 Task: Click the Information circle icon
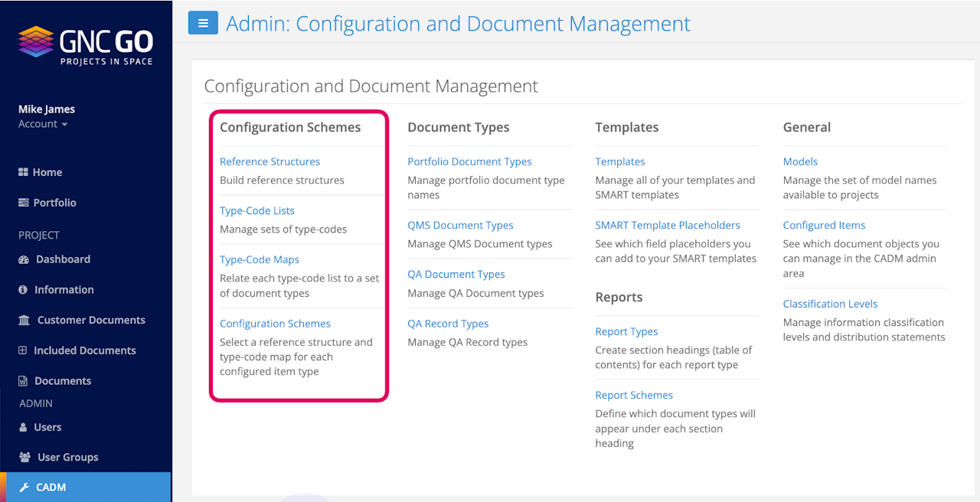pos(23,290)
